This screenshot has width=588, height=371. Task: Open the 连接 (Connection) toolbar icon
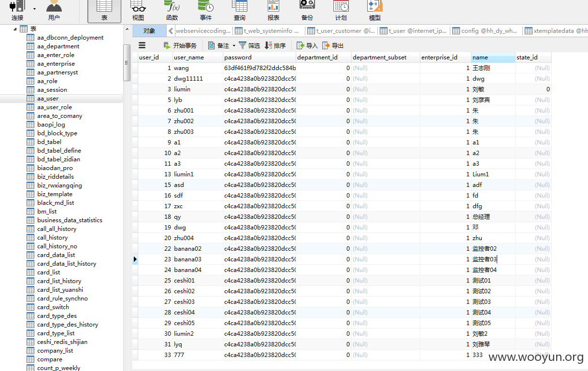17,11
